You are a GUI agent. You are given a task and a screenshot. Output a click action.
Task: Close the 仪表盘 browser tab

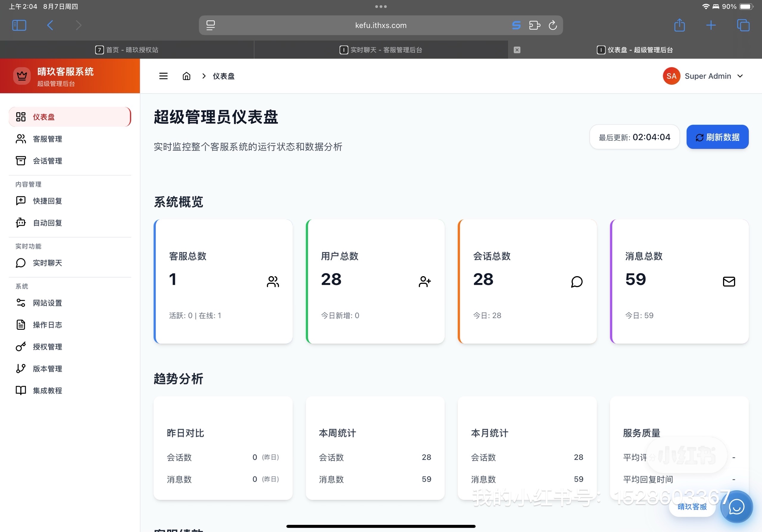pos(517,50)
